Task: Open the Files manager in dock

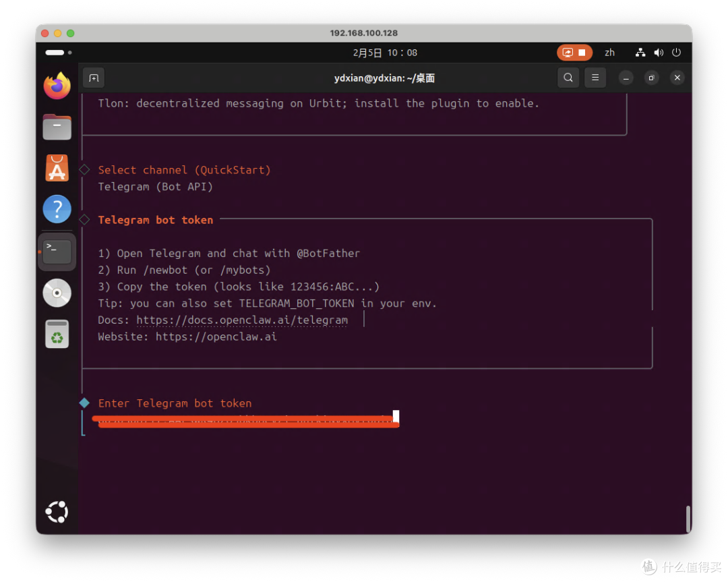Action: click(x=57, y=127)
